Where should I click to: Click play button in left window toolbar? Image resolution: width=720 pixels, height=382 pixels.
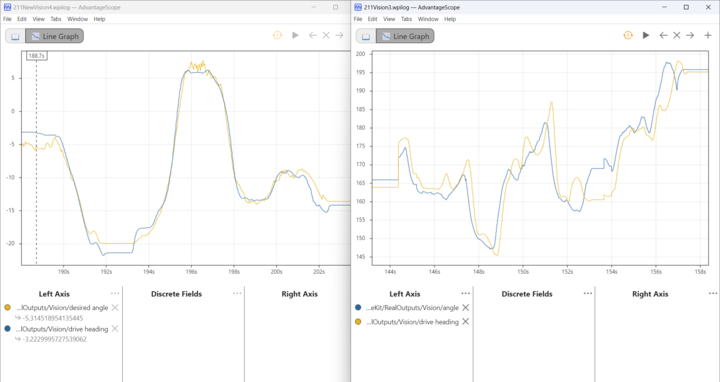click(295, 35)
